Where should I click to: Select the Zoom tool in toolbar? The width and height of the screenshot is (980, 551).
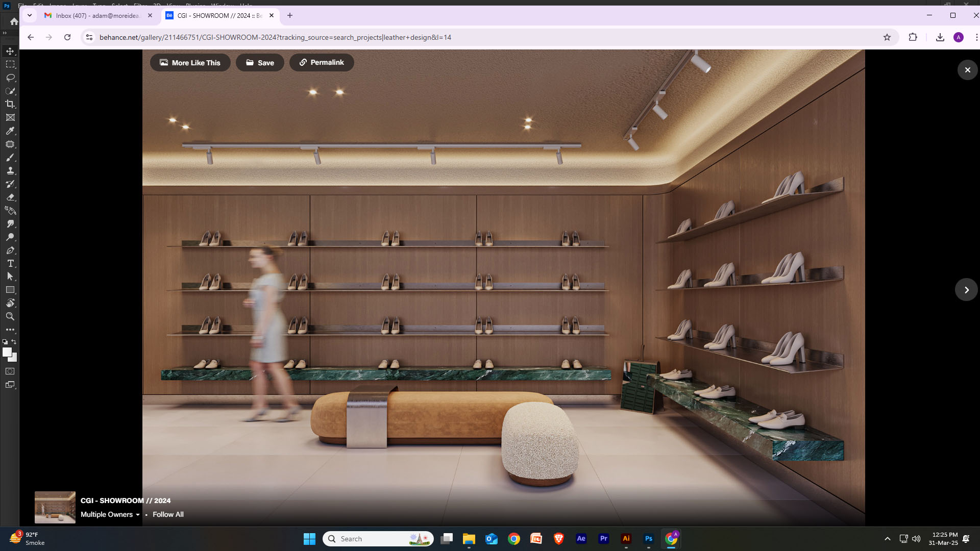tap(10, 316)
